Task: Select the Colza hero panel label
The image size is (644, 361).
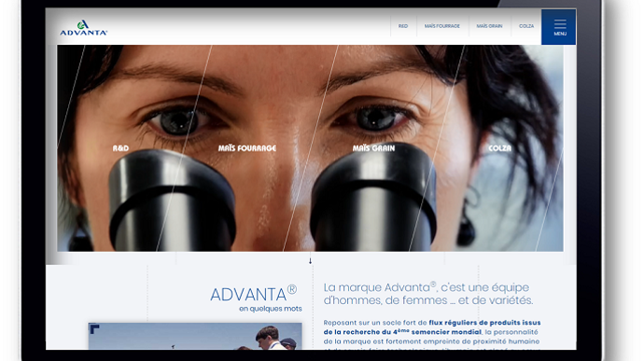Action: click(500, 148)
